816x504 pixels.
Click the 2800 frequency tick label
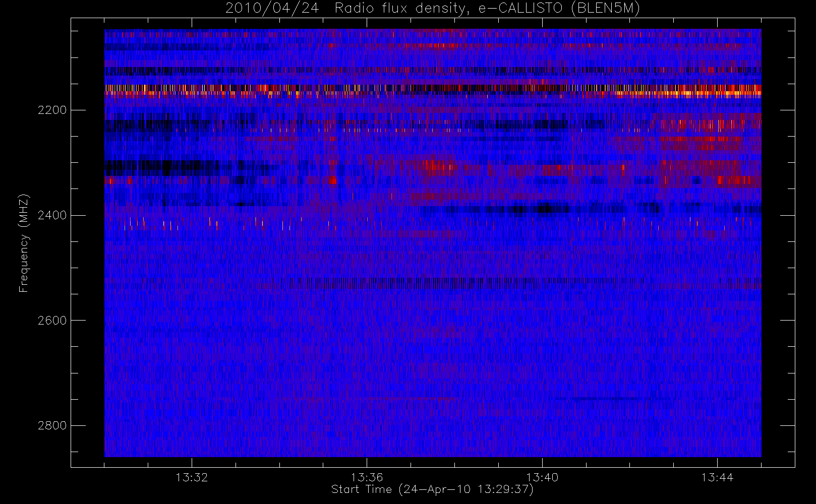52,425
